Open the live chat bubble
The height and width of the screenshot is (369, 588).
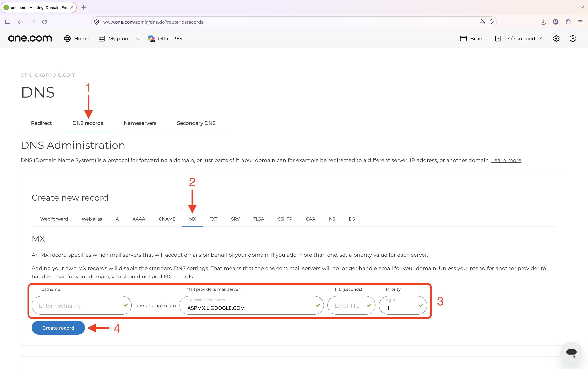[571, 353]
